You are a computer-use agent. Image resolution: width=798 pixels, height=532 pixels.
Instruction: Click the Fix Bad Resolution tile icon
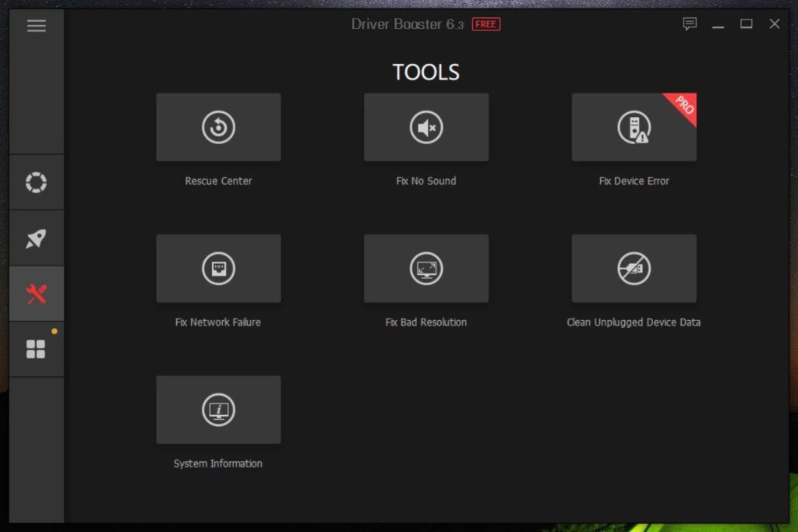(426, 269)
